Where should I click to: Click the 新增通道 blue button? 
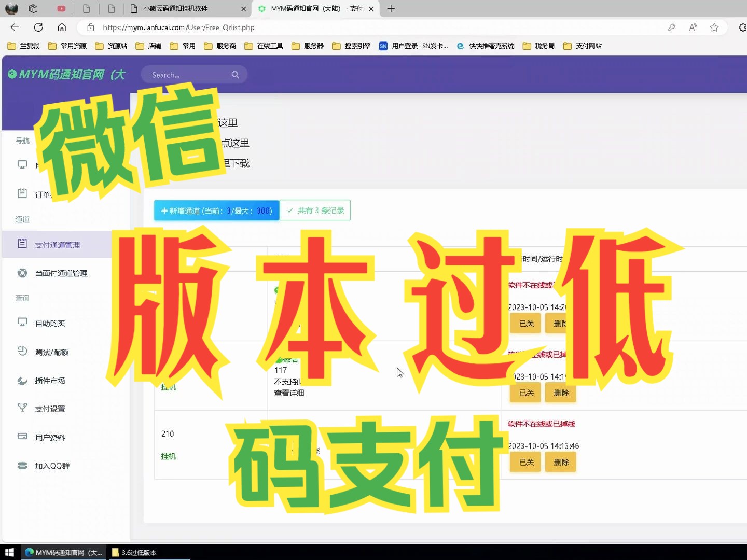point(216,211)
